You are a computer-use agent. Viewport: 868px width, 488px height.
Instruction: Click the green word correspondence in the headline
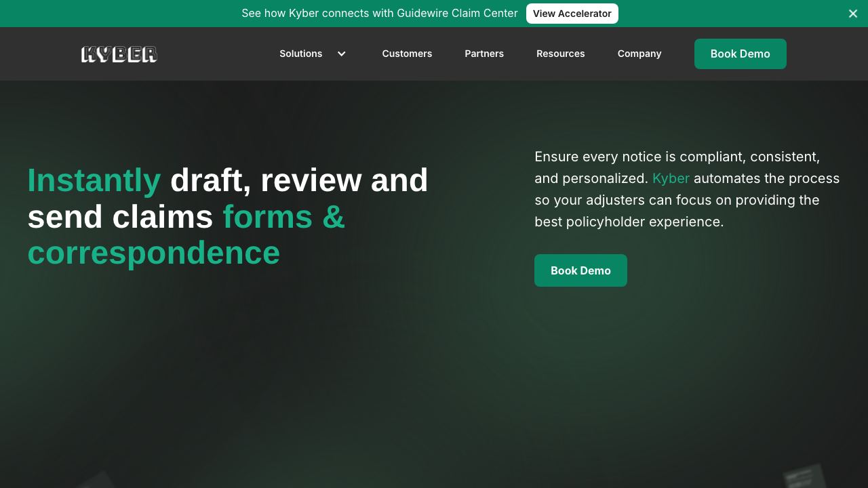click(x=154, y=253)
